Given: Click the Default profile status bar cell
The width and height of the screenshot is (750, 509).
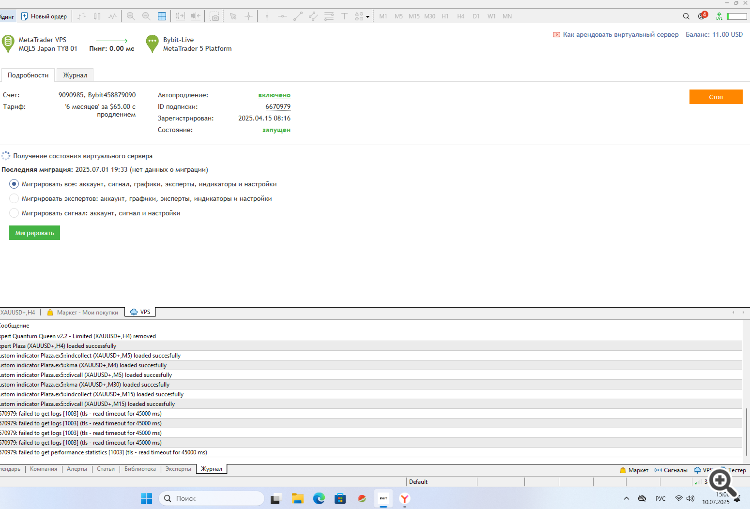Looking at the screenshot, I should click(441, 482).
